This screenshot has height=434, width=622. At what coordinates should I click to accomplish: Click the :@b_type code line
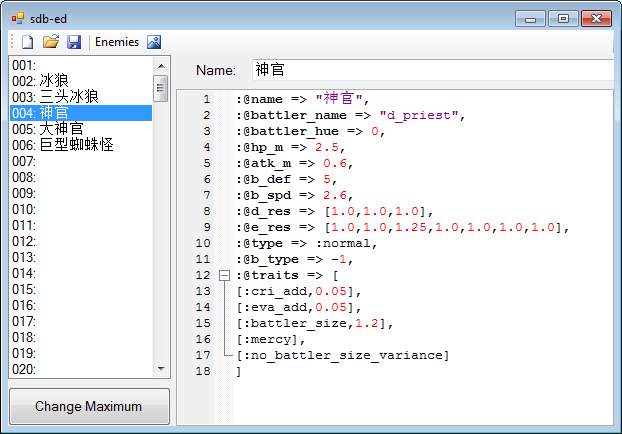pos(294,259)
